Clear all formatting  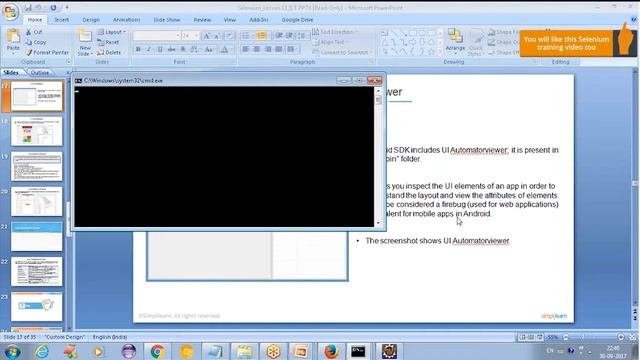230,36
